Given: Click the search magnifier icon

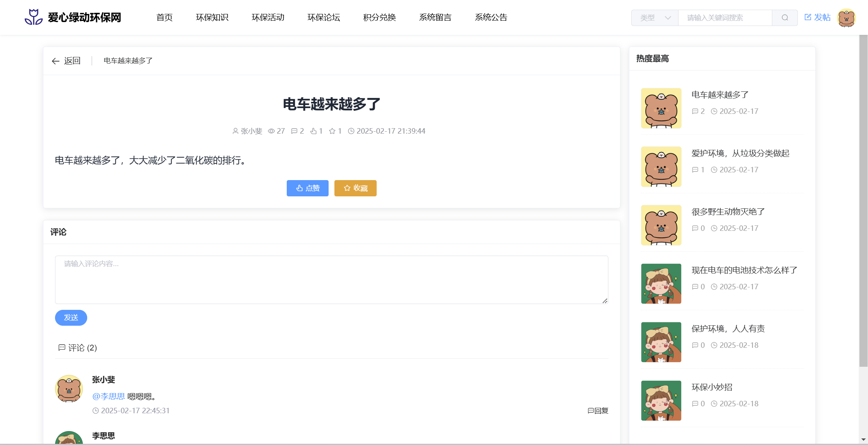Looking at the screenshot, I should (785, 18).
